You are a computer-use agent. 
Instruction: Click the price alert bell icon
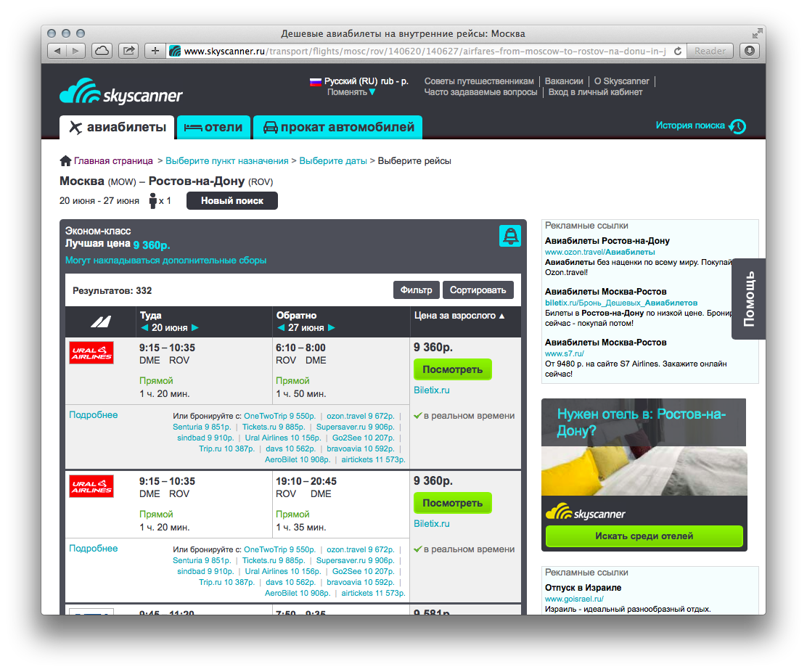[x=509, y=236]
